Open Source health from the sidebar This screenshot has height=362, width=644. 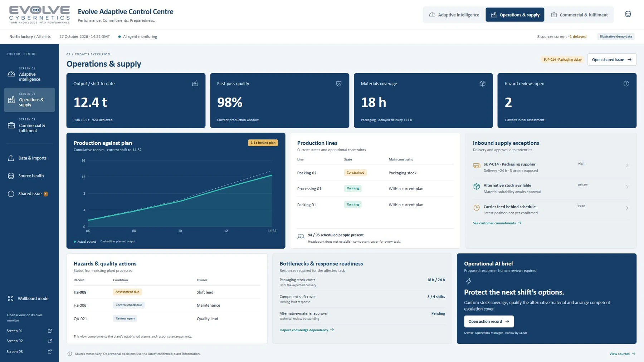click(29, 176)
